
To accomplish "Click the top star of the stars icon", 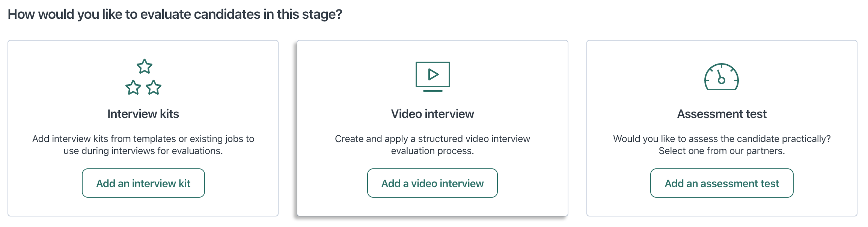I will [x=145, y=66].
